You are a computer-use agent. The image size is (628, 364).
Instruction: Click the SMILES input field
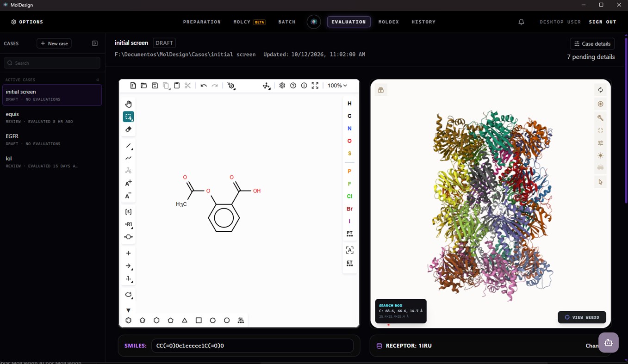[252, 345]
